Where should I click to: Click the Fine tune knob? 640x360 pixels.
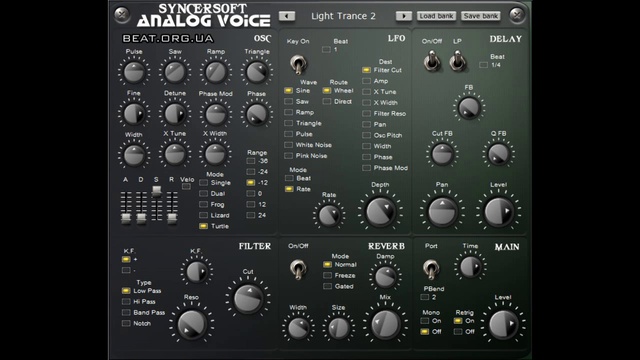(134, 113)
